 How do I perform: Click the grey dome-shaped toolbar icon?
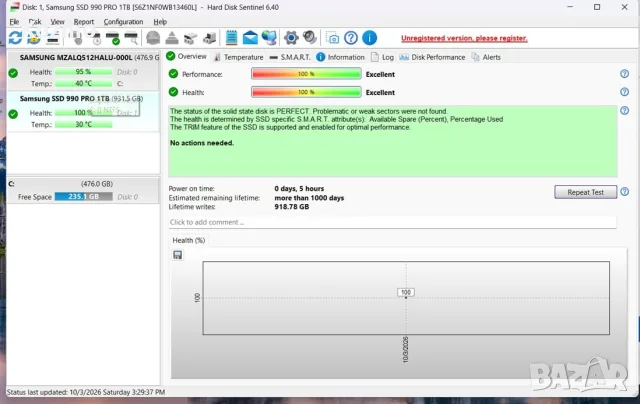pyautogui.click(x=153, y=38)
